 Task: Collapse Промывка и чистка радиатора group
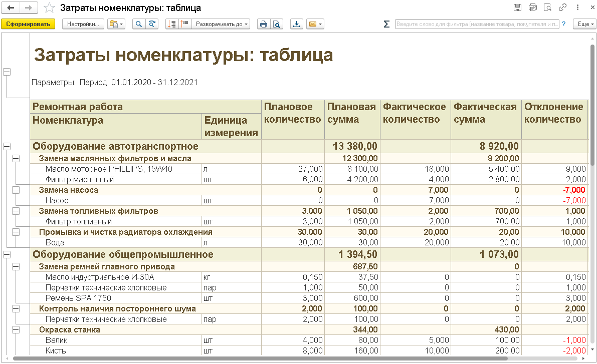[16, 232]
